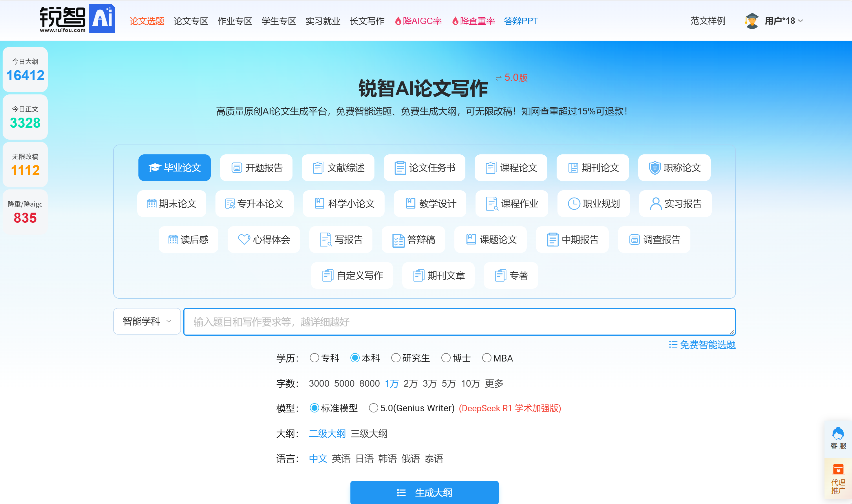Expand the 用户*18 account menu chevron
852x504 pixels.
coord(801,21)
